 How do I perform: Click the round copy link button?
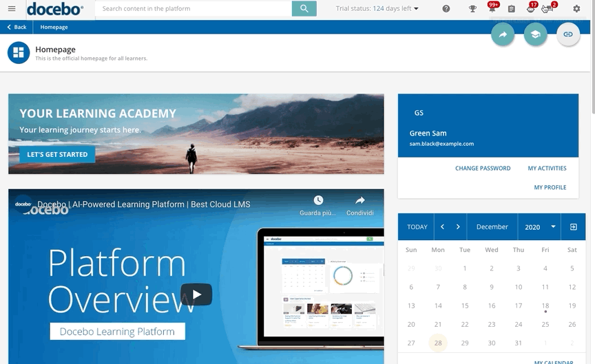(568, 34)
